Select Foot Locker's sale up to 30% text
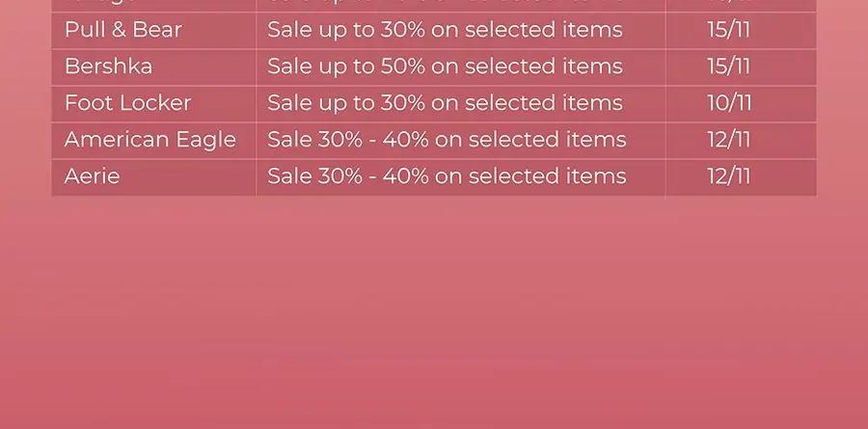The height and width of the screenshot is (429, 868). (445, 103)
